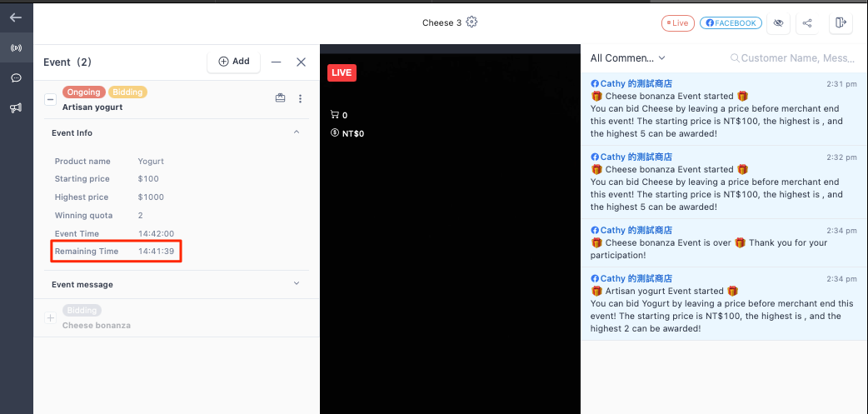
Task: Click the shopping cart count icon
Action: point(334,115)
